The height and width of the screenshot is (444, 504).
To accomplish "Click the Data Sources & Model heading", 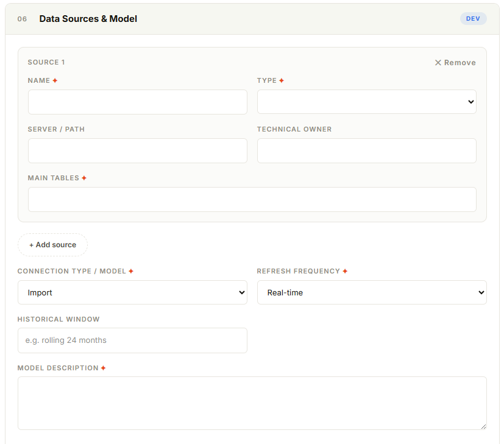I will (88, 19).
